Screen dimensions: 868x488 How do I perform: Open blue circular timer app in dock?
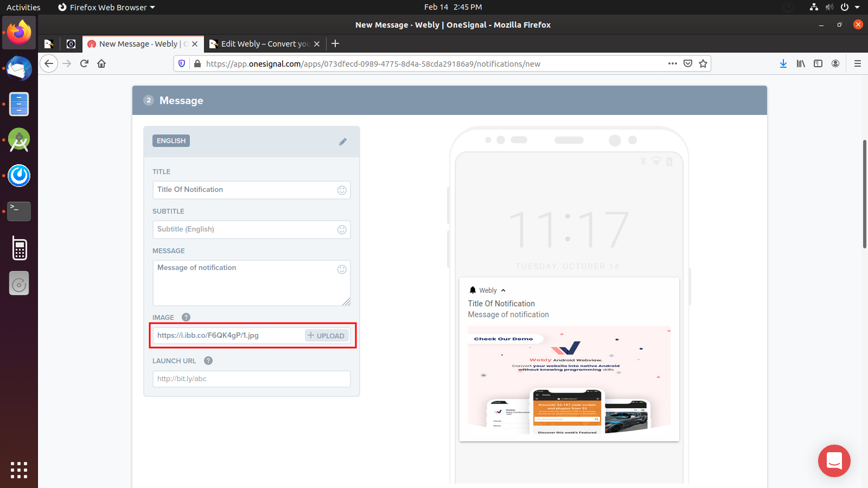coord(19,176)
